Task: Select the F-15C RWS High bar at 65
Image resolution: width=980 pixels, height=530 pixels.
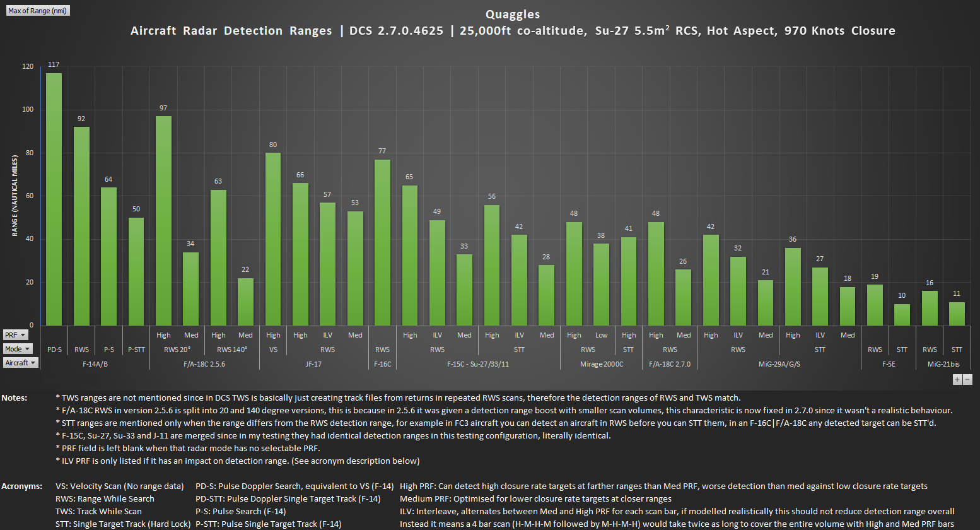Action: [410, 256]
